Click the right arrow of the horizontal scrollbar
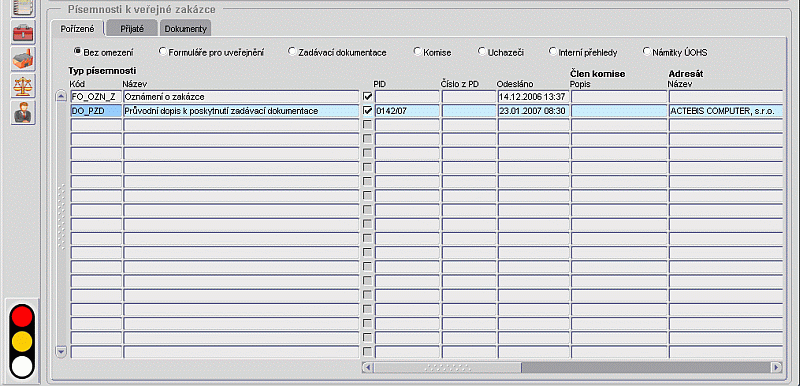Viewport: 800px width, 386px height. click(777, 367)
